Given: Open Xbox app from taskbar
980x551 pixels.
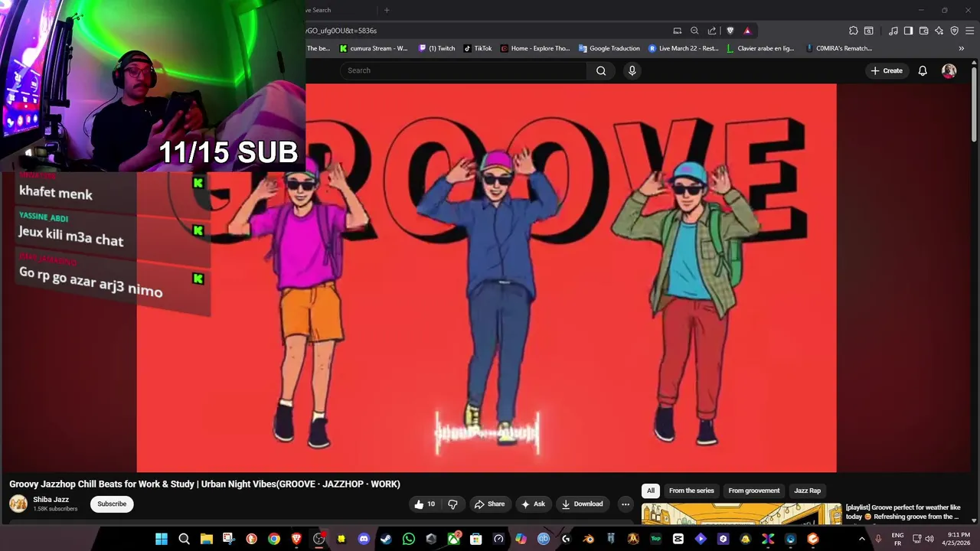Looking at the screenshot, I should tap(453, 539).
